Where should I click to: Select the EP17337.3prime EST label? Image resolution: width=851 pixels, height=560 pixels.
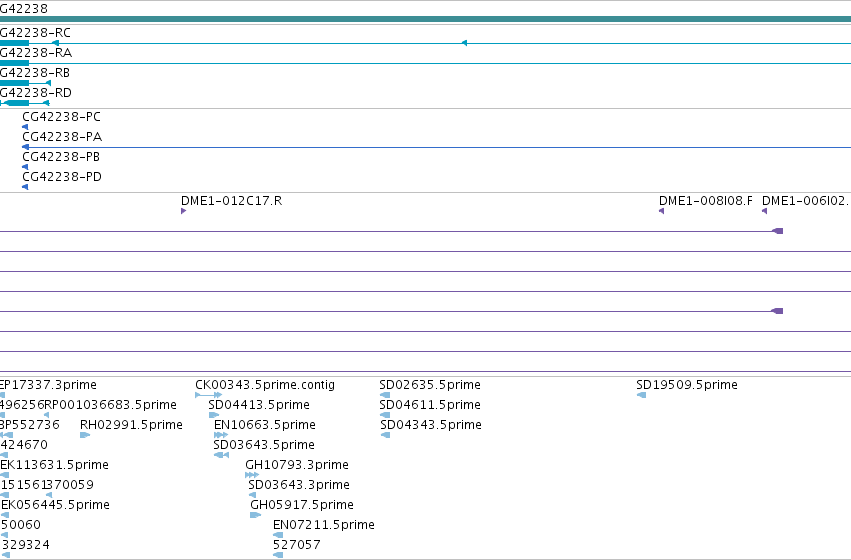pyautogui.click(x=48, y=385)
